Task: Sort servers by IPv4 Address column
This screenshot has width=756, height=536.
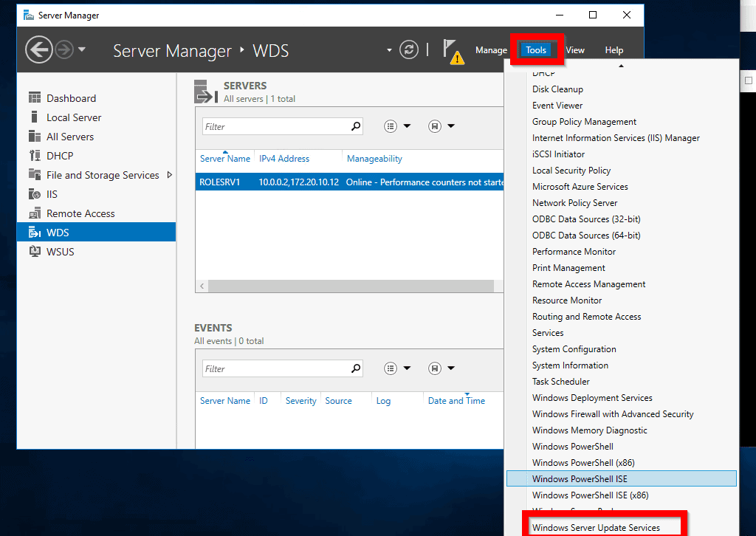Action: pos(284,159)
